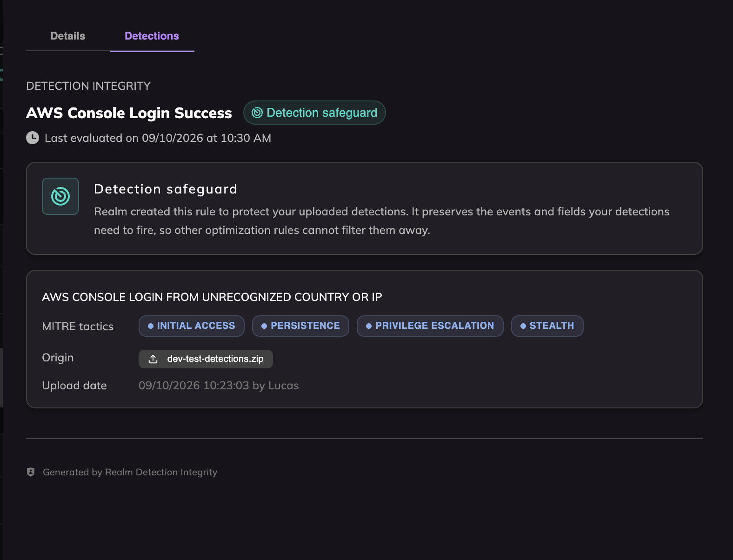Click the Detection safeguard badge
Viewport: 733px width, 560px height.
point(314,113)
